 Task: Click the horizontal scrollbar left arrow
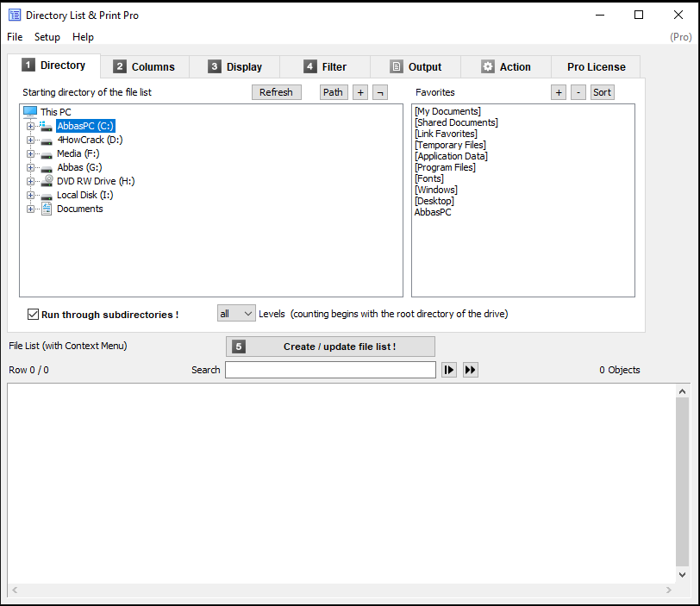click(15, 590)
